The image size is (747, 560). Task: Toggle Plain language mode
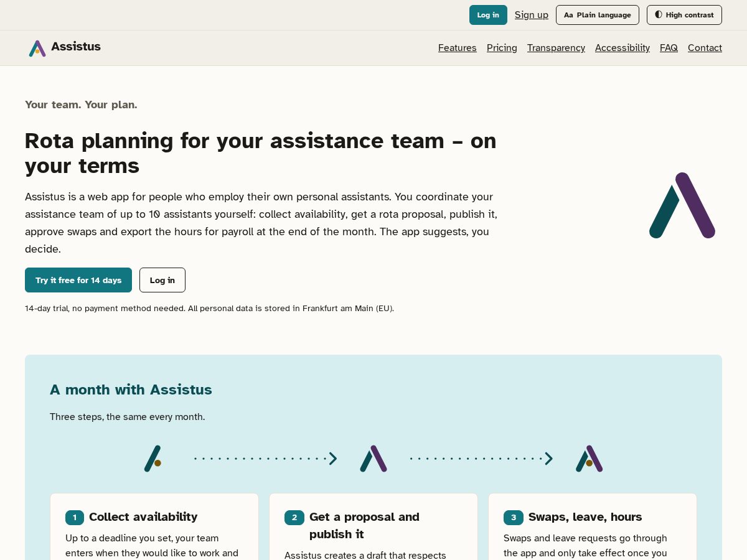pyautogui.click(x=598, y=15)
